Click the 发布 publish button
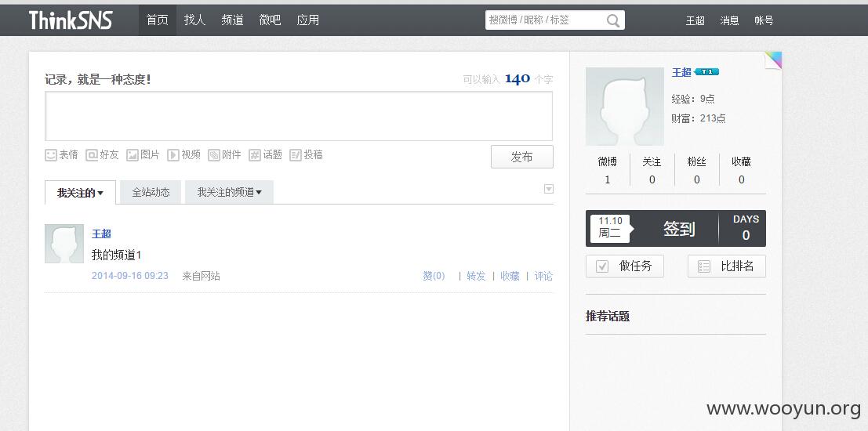This screenshot has height=431, width=868. pos(522,158)
